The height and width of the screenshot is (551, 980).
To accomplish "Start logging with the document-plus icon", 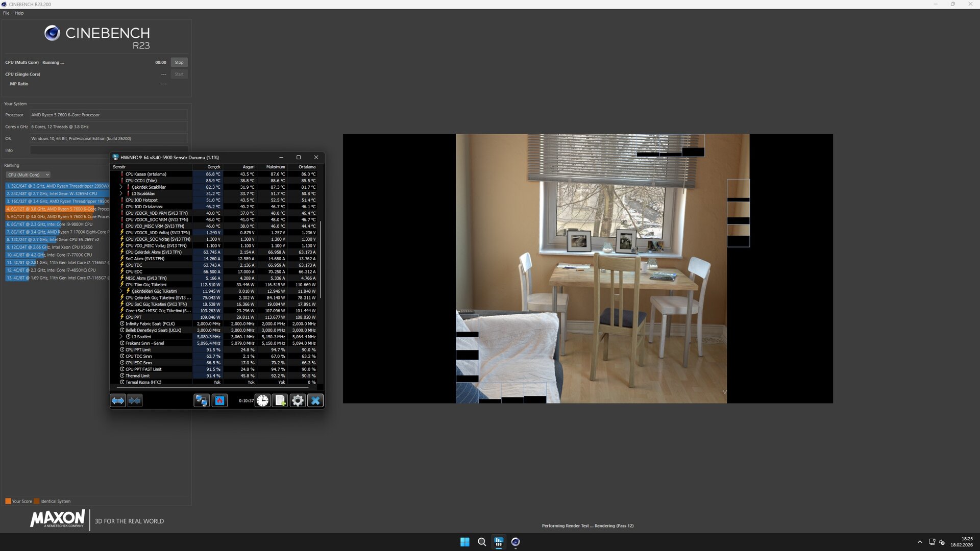I will point(280,401).
